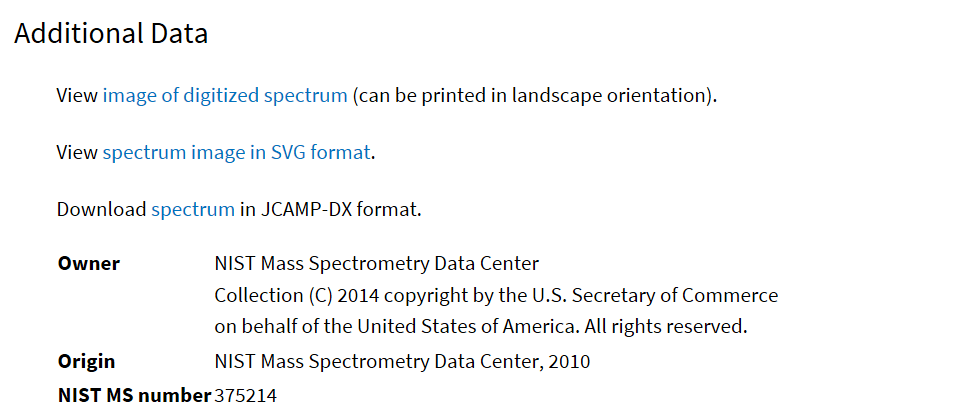Click the word Download

pyautogui.click(x=101, y=210)
